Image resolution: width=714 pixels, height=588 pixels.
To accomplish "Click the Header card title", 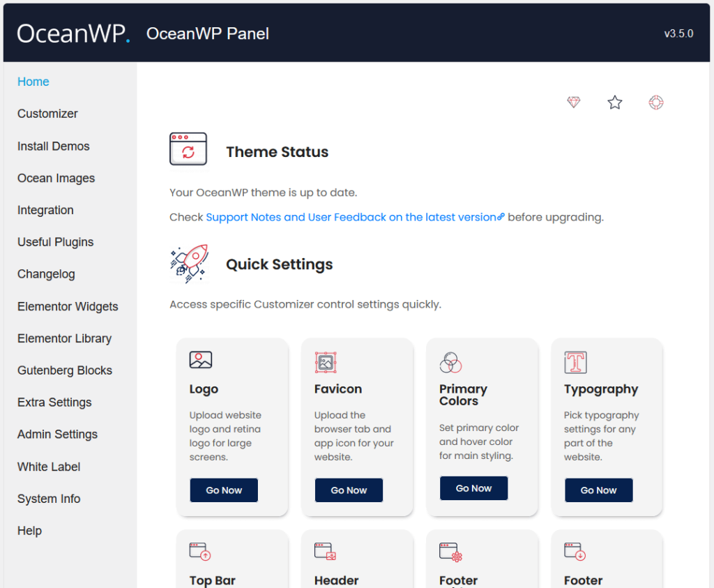I will click(337, 580).
